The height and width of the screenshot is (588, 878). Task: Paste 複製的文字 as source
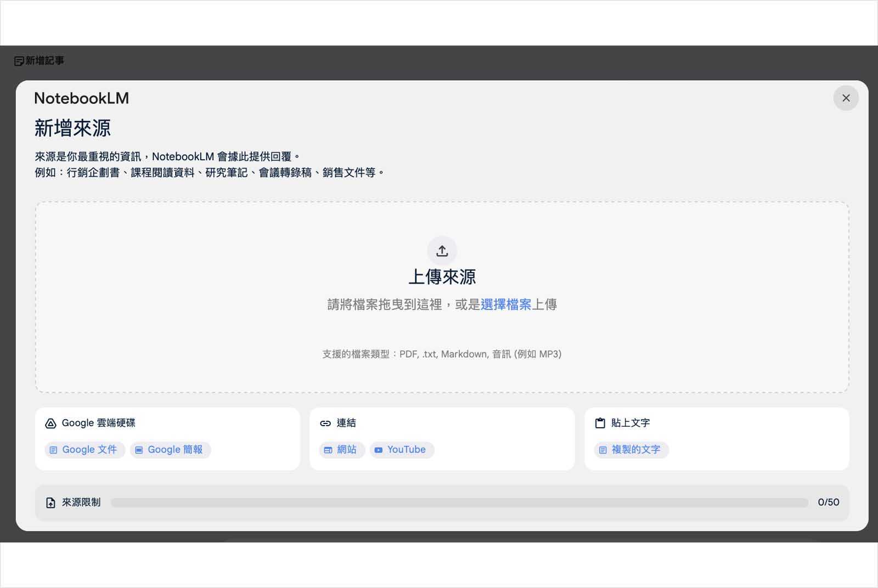(x=631, y=450)
